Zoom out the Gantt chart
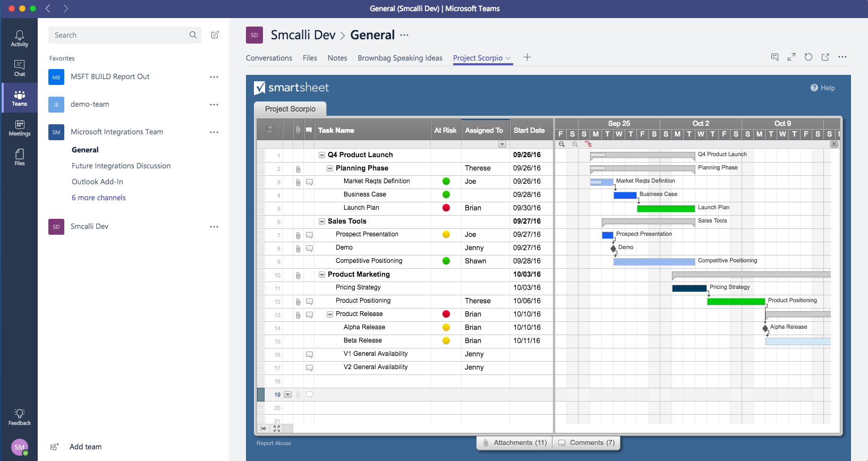Image resolution: width=868 pixels, height=461 pixels. point(561,144)
